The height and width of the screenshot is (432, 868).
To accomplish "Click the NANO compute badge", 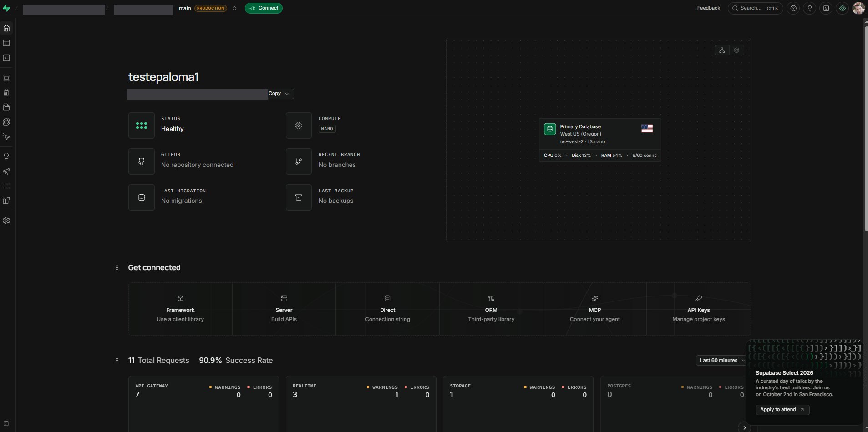I will coord(327,129).
